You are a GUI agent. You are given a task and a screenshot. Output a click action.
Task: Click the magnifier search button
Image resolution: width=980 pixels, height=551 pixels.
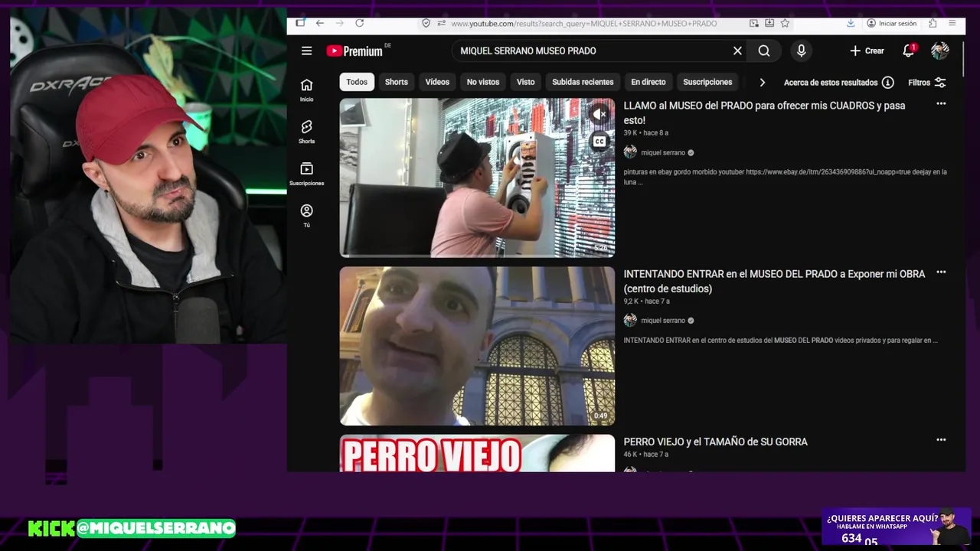[x=764, y=51]
